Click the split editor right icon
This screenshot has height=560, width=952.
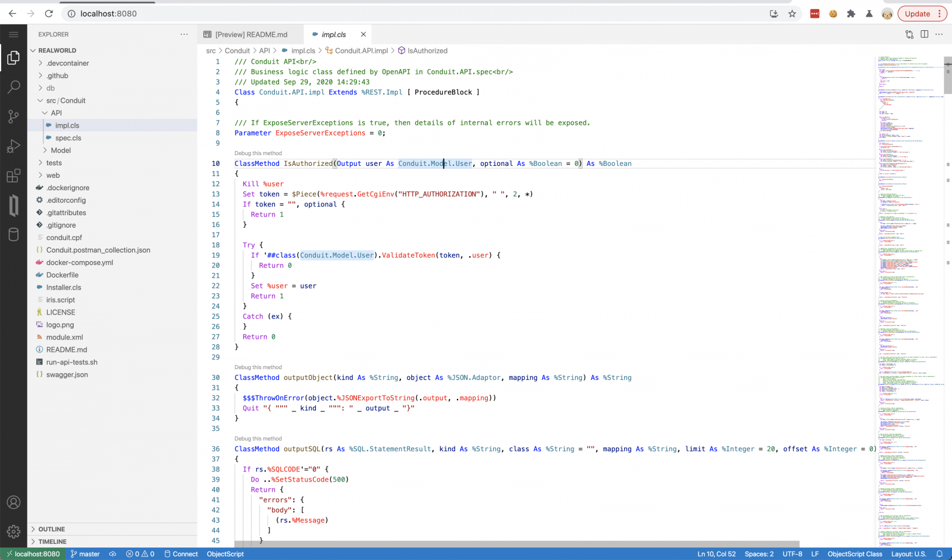point(924,34)
